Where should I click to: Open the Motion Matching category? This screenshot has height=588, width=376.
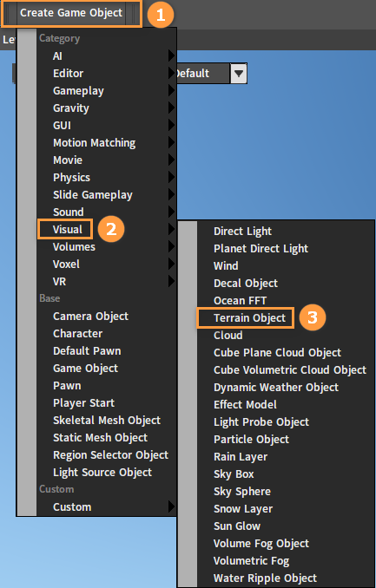(x=95, y=143)
